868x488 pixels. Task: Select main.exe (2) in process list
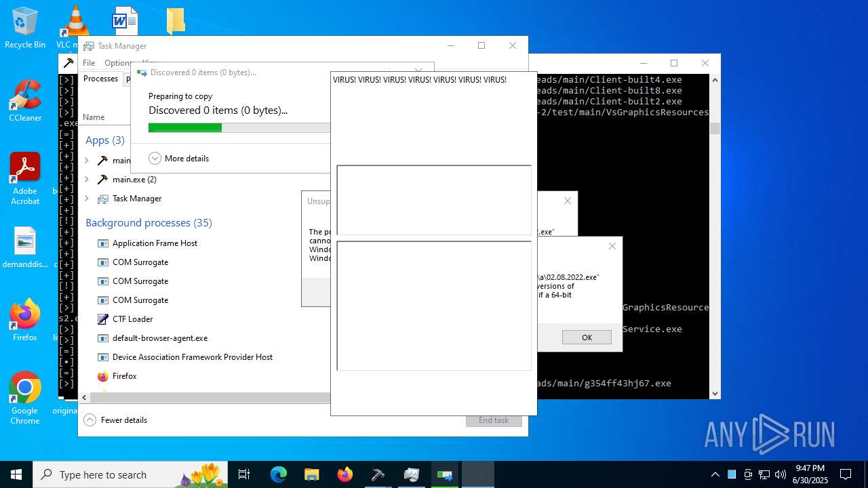pyautogui.click(x=134, y=180)
